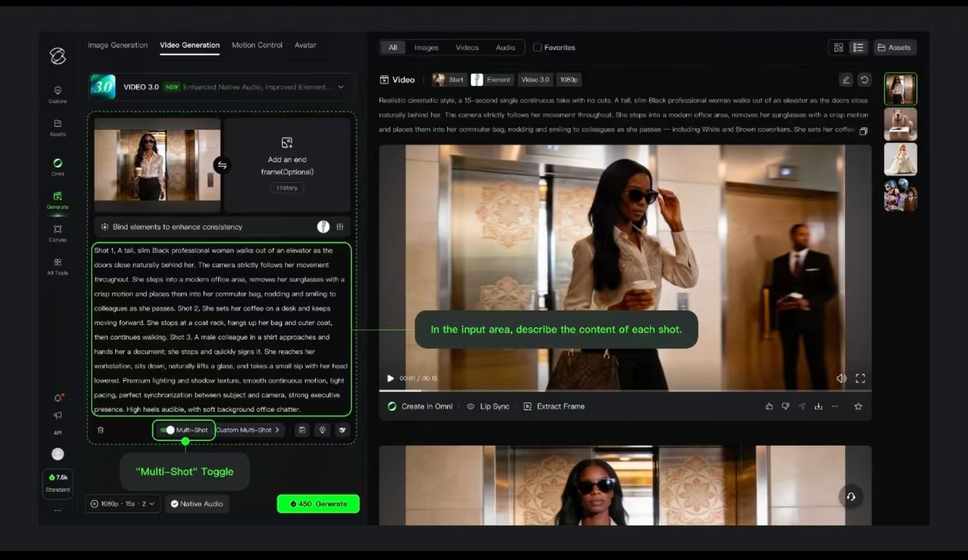Screen dimensions: 968x560
Task: Open the sidebar more menu ellipsis
Action: click(x=58, y=510)
